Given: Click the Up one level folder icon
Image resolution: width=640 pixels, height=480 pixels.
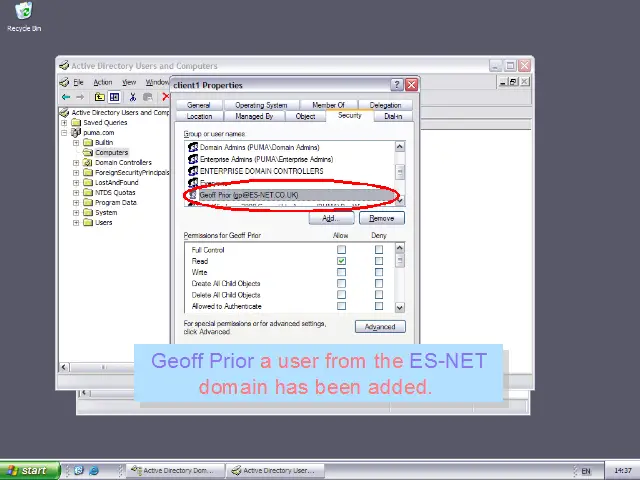Looking at the screenshot, I should [x=100, y=97].
